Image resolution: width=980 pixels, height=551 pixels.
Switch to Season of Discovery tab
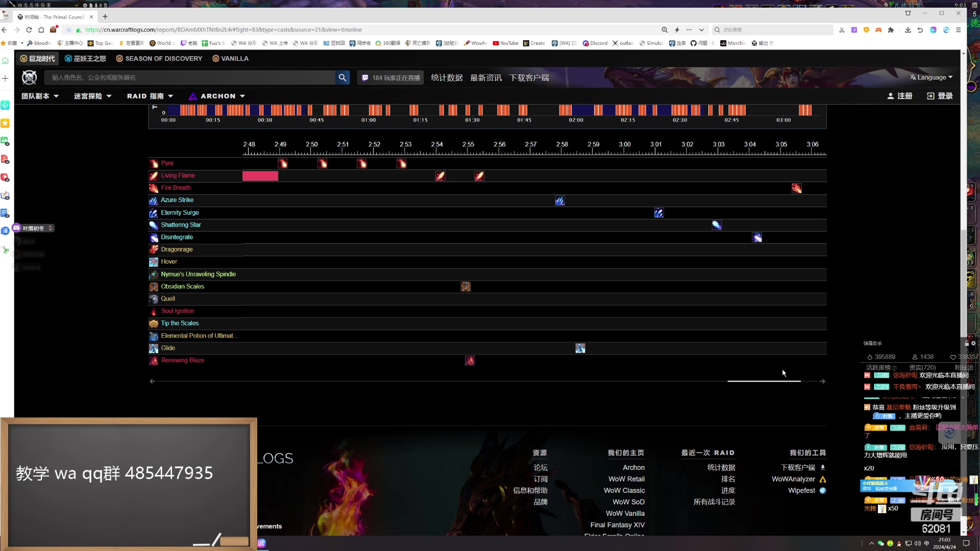[159, 59]
